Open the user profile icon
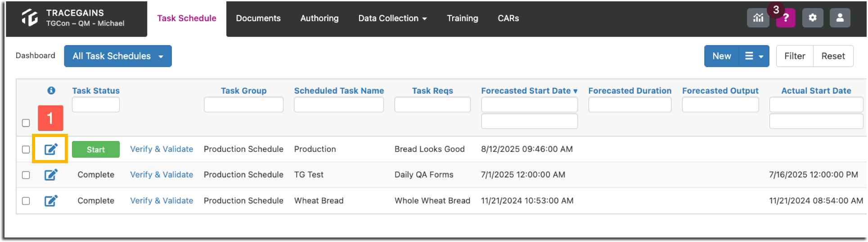This screenshot has height=242, width=868. point(840,18)
